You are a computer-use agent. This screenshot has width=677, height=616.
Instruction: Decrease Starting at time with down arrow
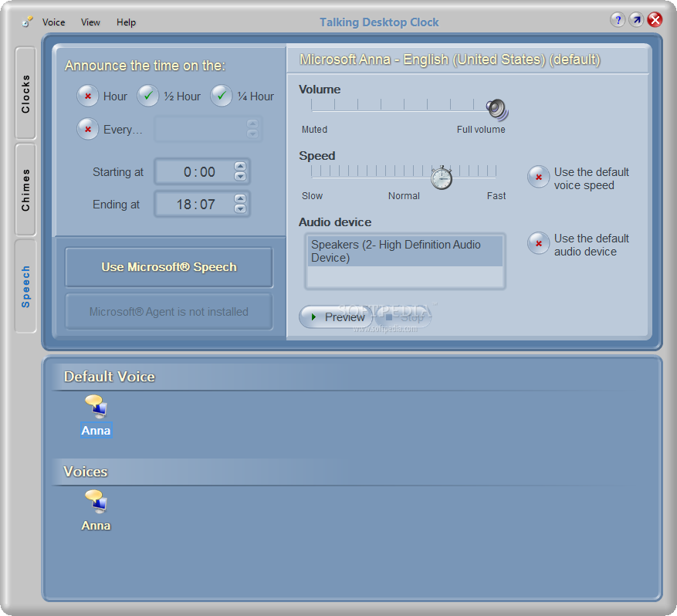[240, 177]
